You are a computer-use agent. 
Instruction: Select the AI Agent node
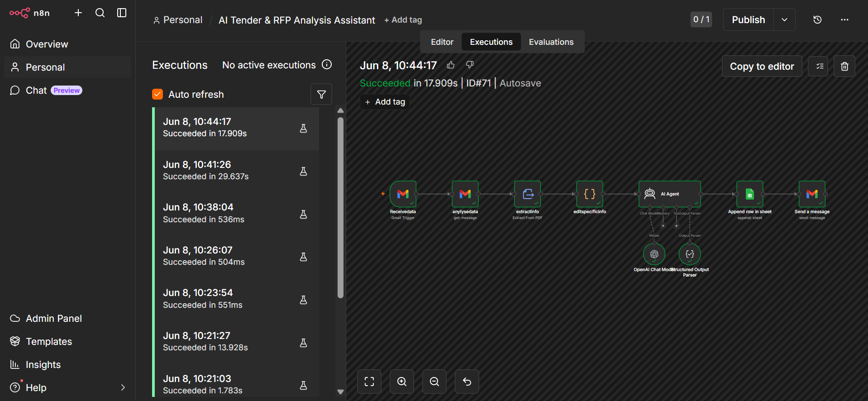pos(670,194)
